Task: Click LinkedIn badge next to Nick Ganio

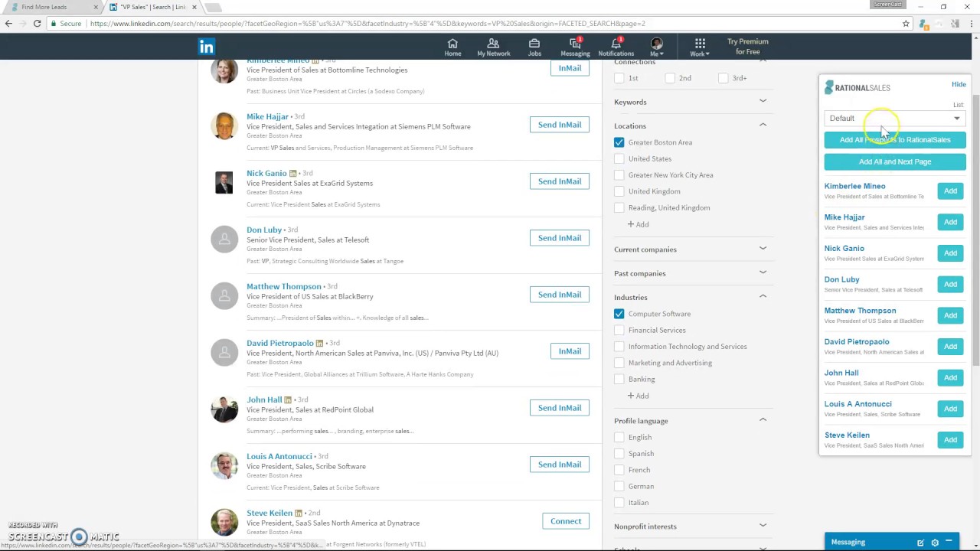Action: coord(292,174)
